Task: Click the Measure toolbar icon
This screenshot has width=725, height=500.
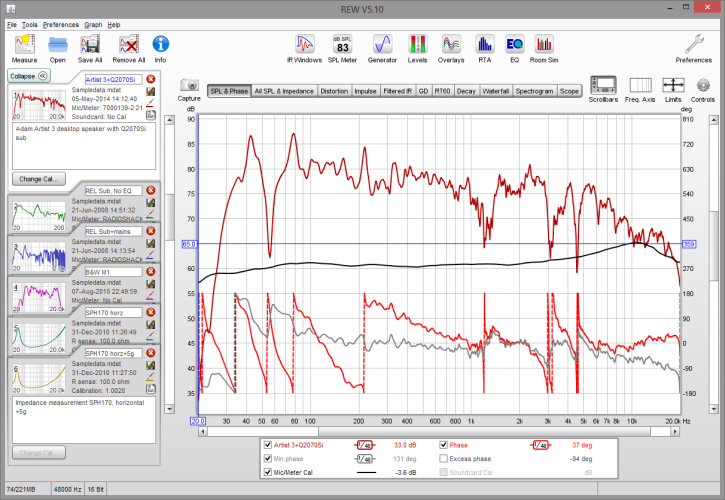Action: [24, 45]
